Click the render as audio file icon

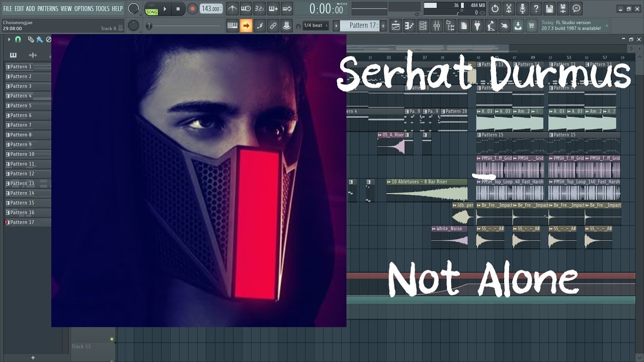[x=563, y=9]
